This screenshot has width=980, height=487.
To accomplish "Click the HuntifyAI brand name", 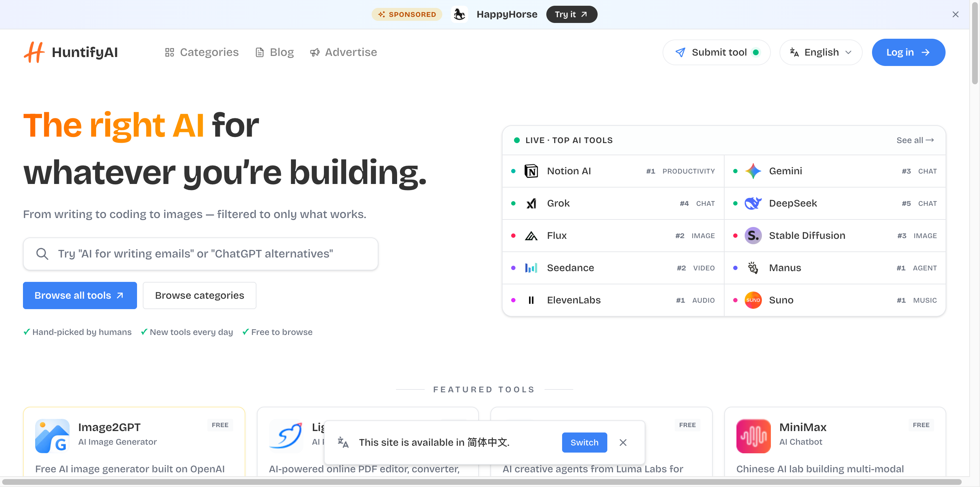I will (x=84, y=52).
